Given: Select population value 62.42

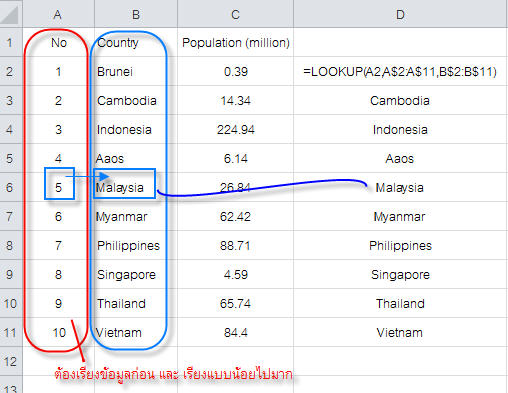Looking at the screenshot, I should point(235,216).
